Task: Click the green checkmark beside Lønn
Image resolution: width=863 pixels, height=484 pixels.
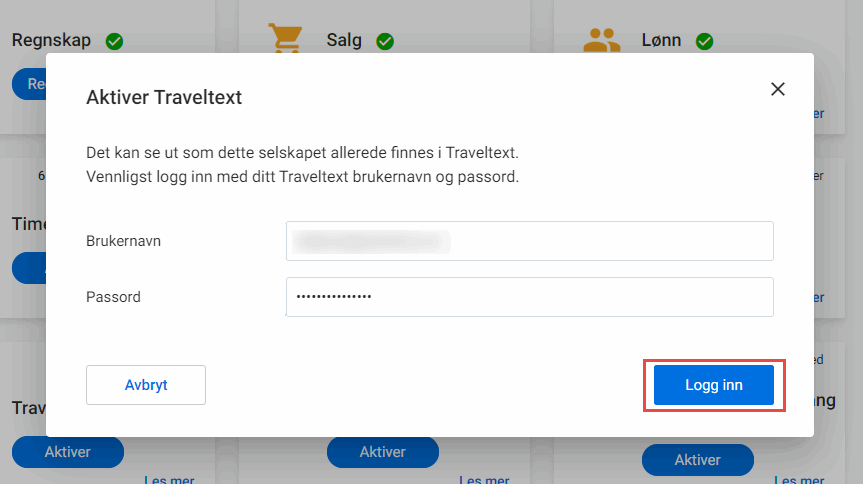Action: click(x=704, y=41)
